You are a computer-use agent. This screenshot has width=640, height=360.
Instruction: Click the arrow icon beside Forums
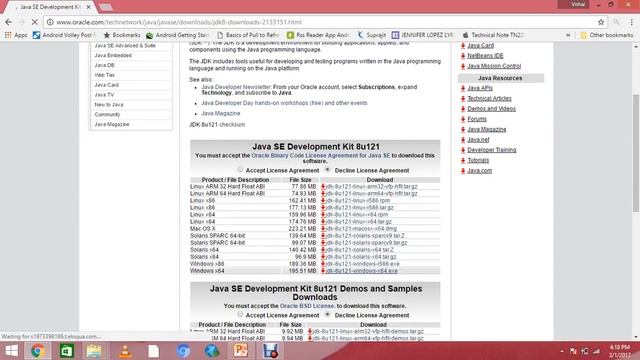click(x=463, y=119)
